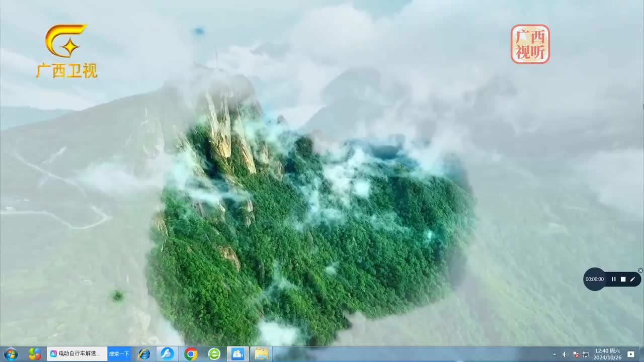
Task: Click the 00:00:00 recording timer
Action: (595, 279)
